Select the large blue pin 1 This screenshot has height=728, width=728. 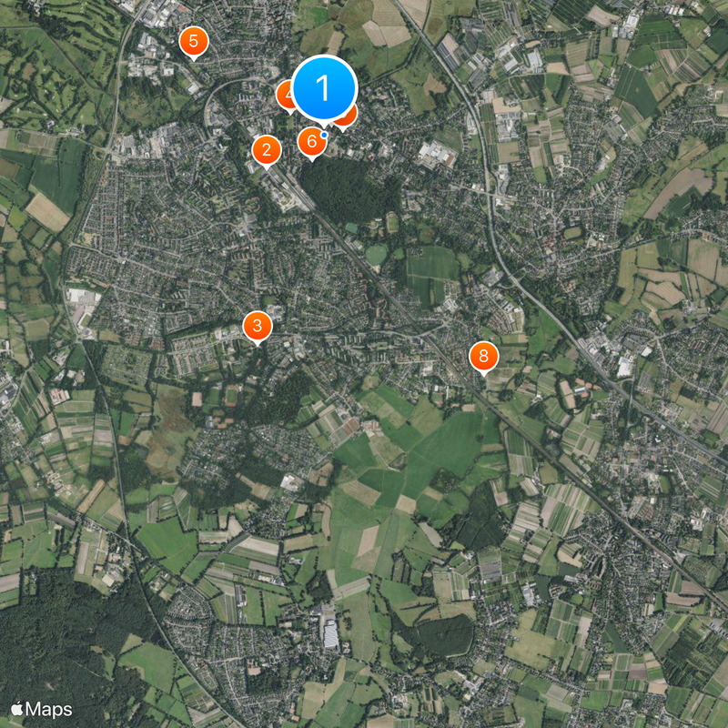click(324, 88)
